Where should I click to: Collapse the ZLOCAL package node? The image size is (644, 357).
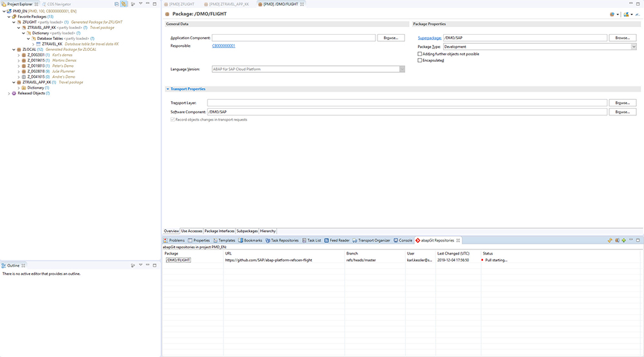14,50
